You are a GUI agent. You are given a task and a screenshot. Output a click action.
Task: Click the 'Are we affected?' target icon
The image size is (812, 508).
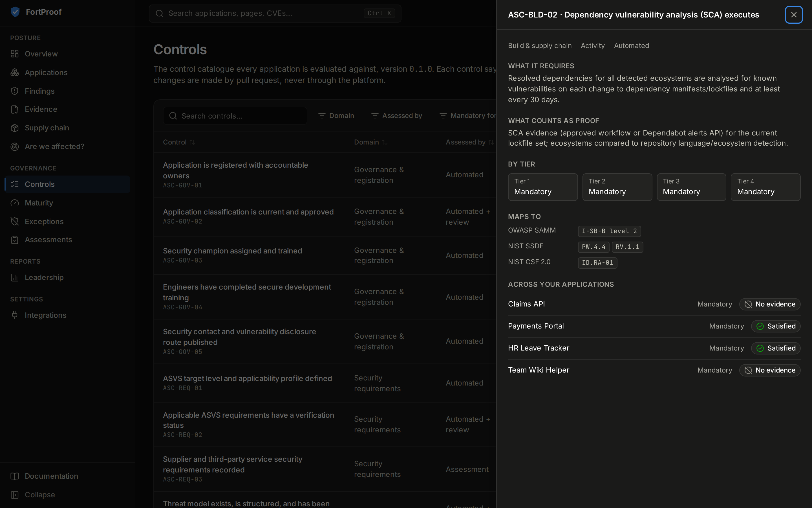tap(14, 146)
